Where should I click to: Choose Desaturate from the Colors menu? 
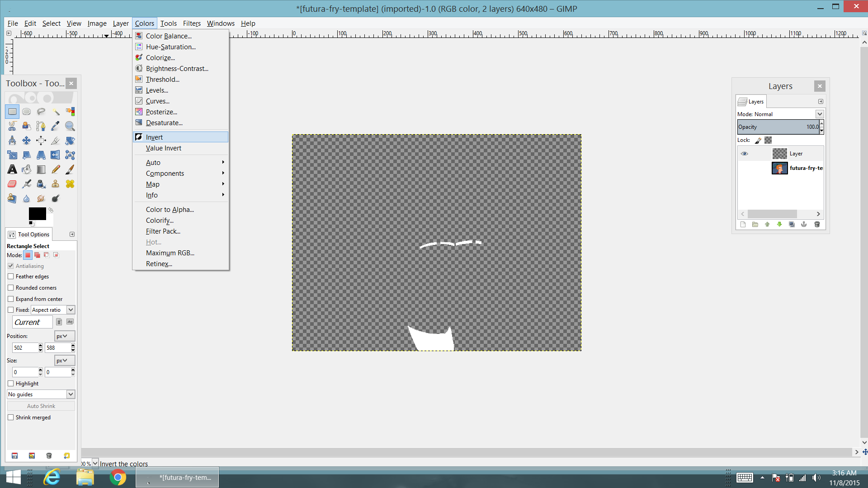tap(181, 123)
